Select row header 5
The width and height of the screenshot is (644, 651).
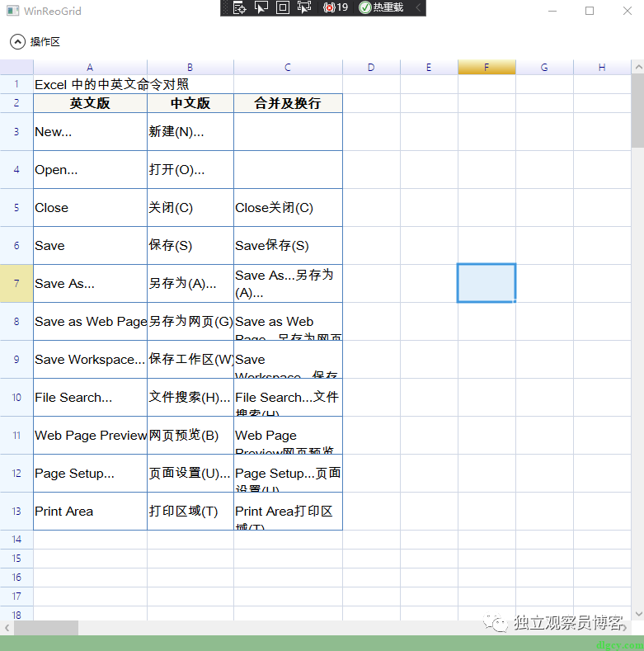(16, 208)
